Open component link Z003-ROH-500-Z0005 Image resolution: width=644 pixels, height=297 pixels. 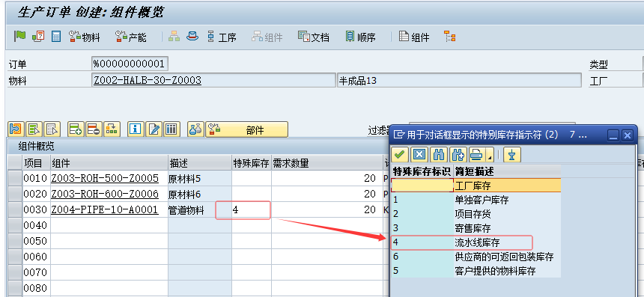point(105,178)
